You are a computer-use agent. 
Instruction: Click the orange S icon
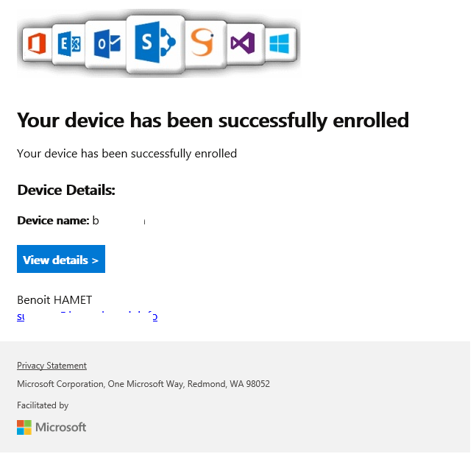point(202,43)
